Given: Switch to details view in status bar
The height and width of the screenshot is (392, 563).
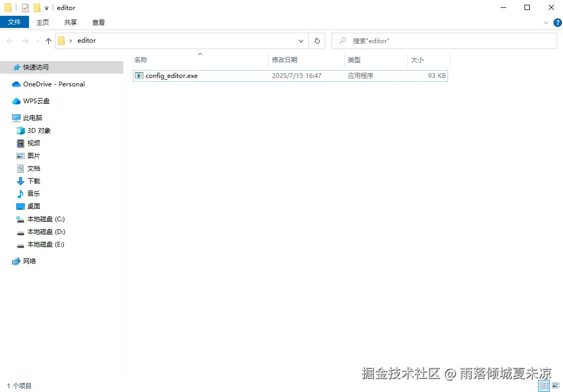Looking at the screenshot, I should coord(545,386).
